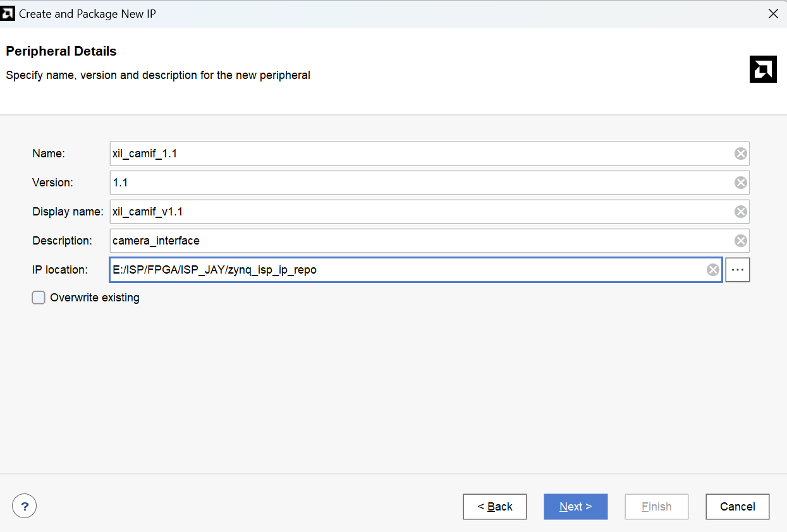
Task: Enable Overwrite existing checkbox
Action: click(39, 298)
